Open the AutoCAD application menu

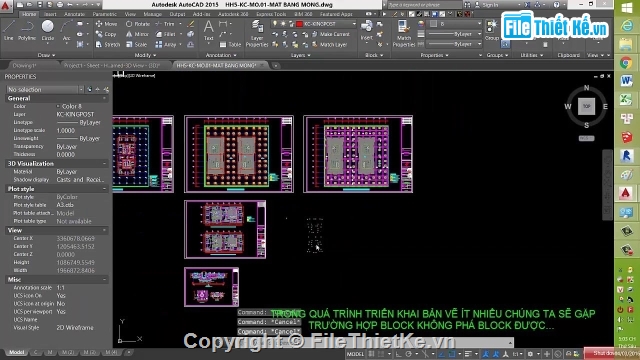pos(6,6)
